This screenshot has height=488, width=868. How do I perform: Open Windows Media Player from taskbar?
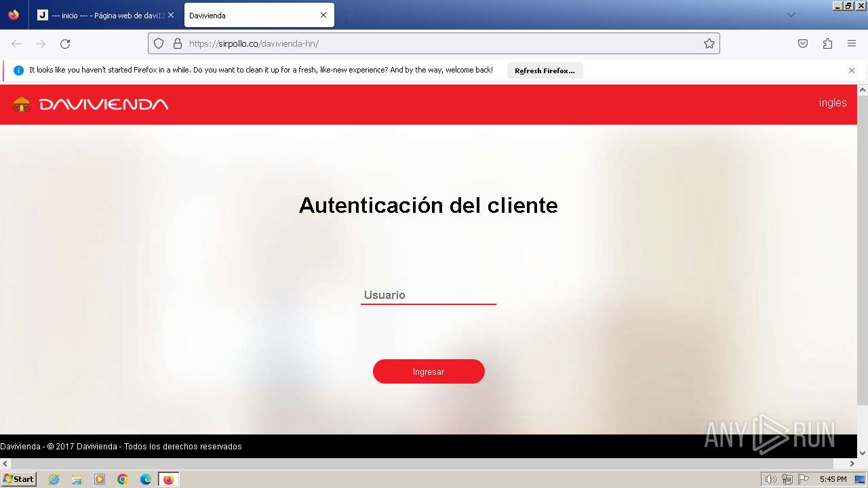click(x=100, y=479)
